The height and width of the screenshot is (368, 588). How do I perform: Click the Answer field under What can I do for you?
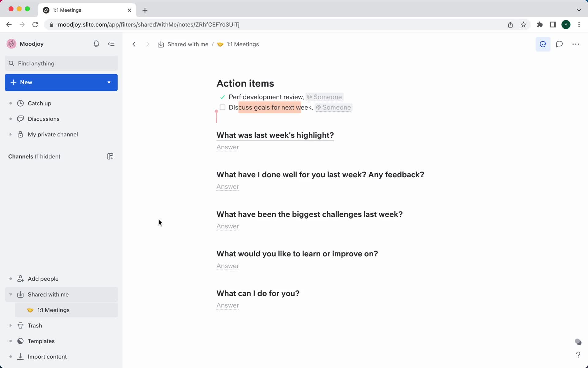[x=228, y=305]
